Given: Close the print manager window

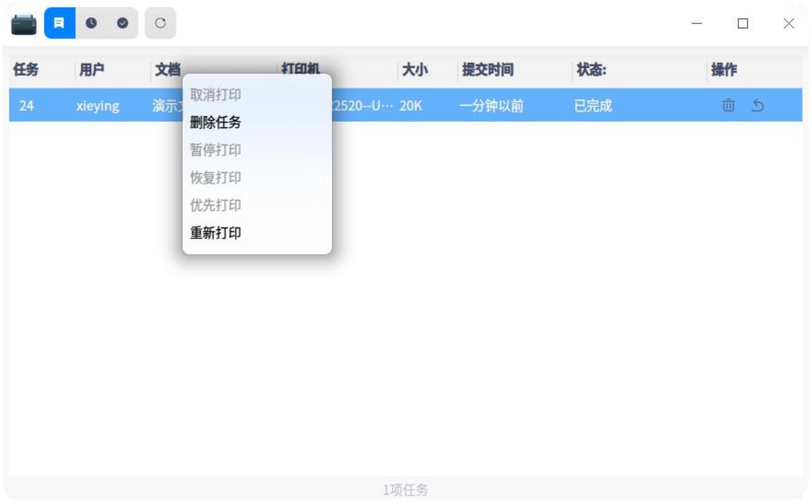Looking at the screenshot, I should [789, 23].
